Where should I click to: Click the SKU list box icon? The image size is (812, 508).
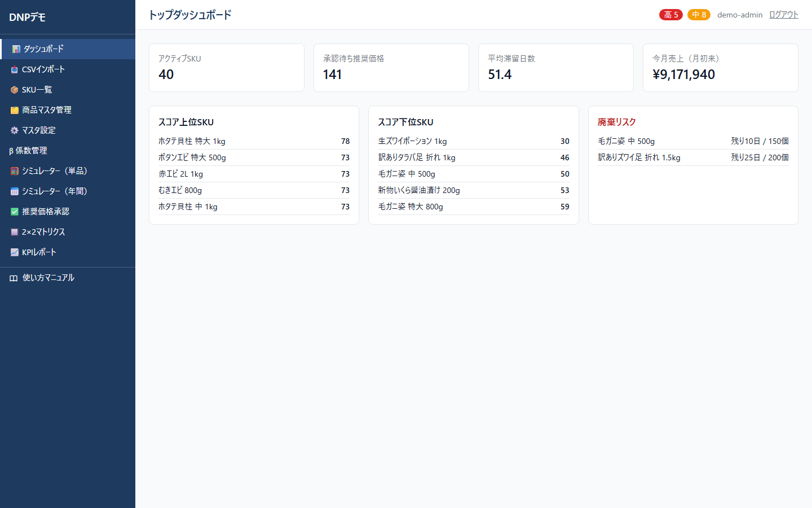(x=15, y=90)
